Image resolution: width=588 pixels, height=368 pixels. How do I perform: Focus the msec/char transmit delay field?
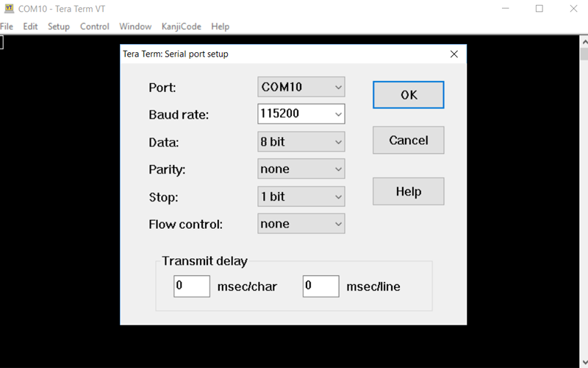[x=191, y=286]
